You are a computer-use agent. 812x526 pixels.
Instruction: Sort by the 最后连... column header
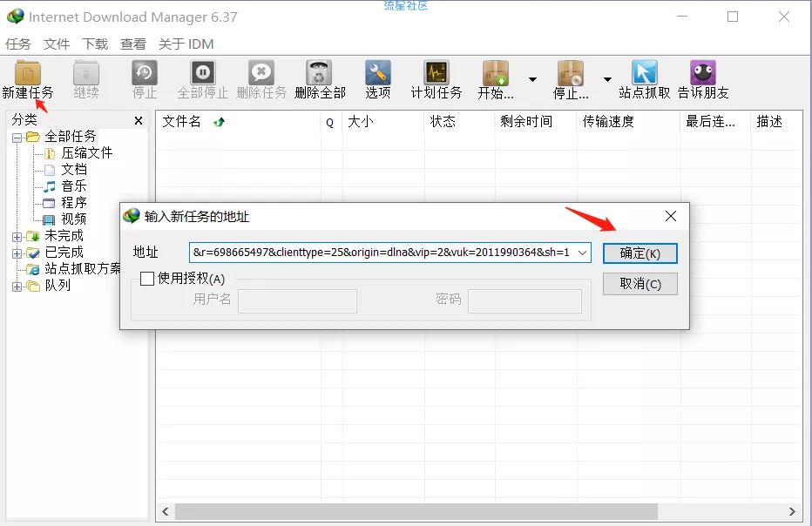tap(715, 122)
